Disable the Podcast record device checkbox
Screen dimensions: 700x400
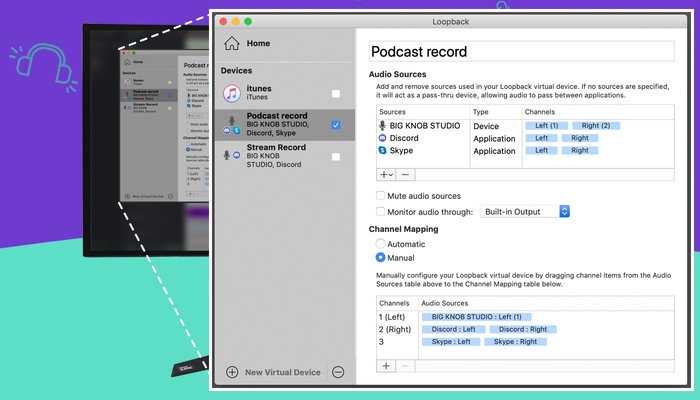[x=336, y=125]
